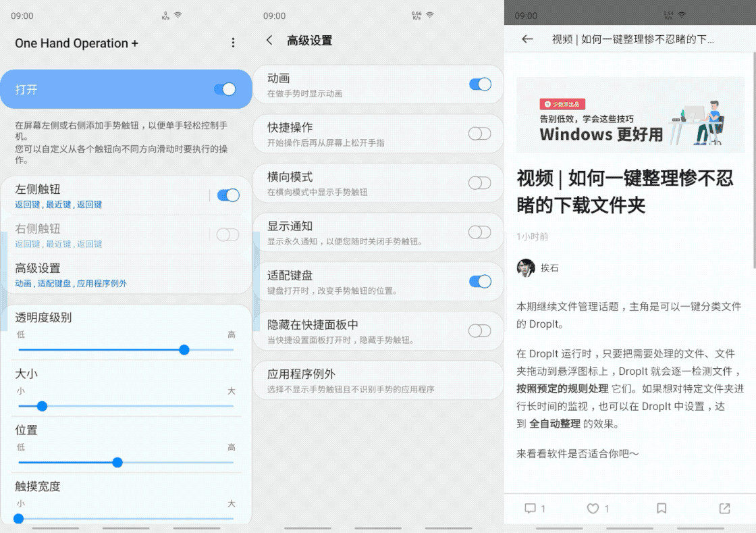The width and height of the screenshot is (756, 533).
Task: Open the three-dot overflow menu
Action: (234, 43)
